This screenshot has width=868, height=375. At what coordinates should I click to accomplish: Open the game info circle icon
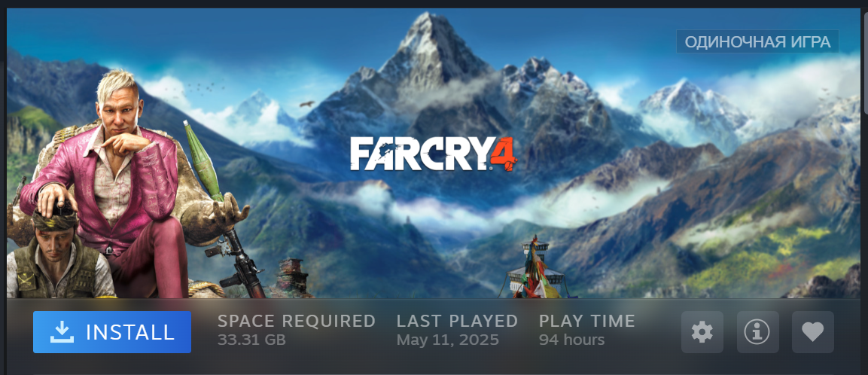(x=757, y=332)
